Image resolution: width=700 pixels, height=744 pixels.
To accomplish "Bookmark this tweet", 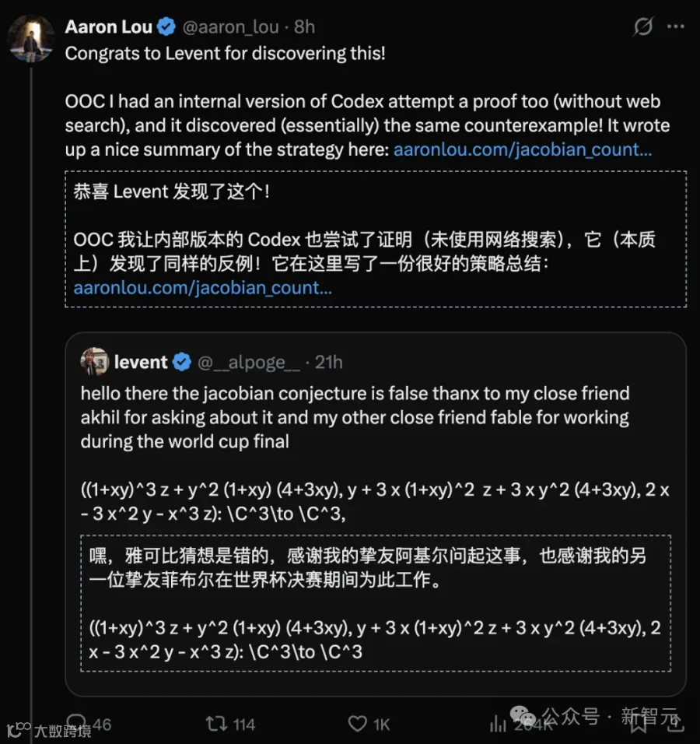I will tap(639, 723).
